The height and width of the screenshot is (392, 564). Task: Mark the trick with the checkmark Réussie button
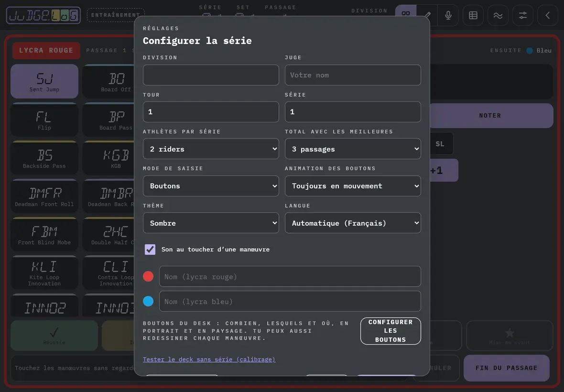click(x=54, y=336)
